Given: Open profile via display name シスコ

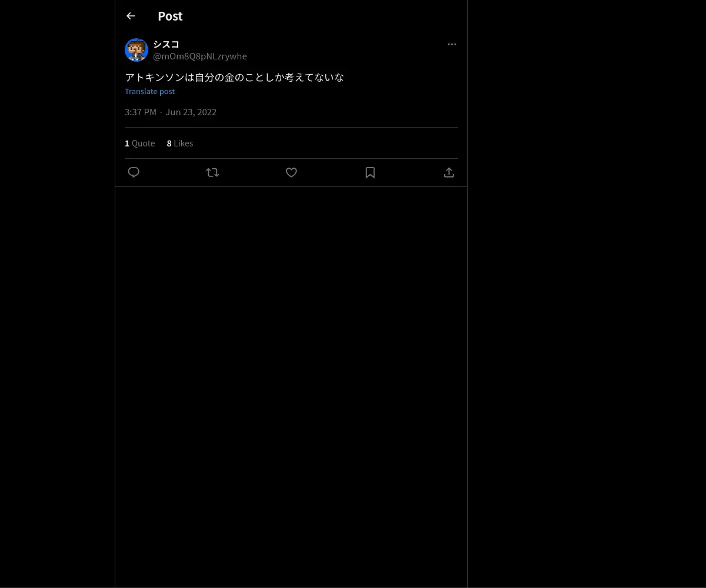Looking at the screenshot, I should click(x=166, y=44).
